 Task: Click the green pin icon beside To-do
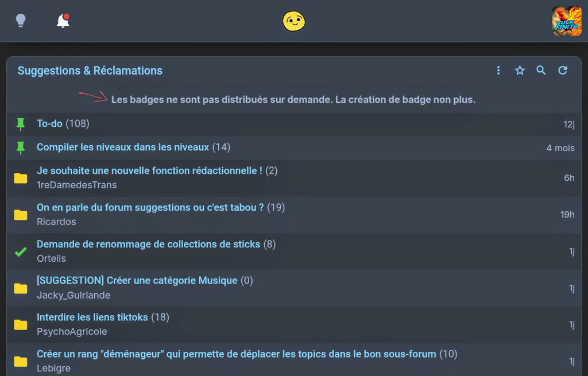[x=21, y=125]
